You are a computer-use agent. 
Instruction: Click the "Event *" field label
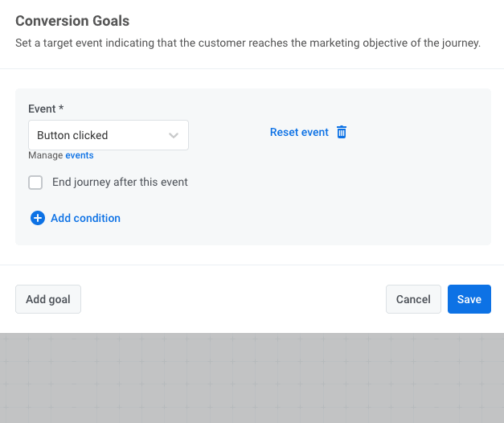(x=46, y=109)
